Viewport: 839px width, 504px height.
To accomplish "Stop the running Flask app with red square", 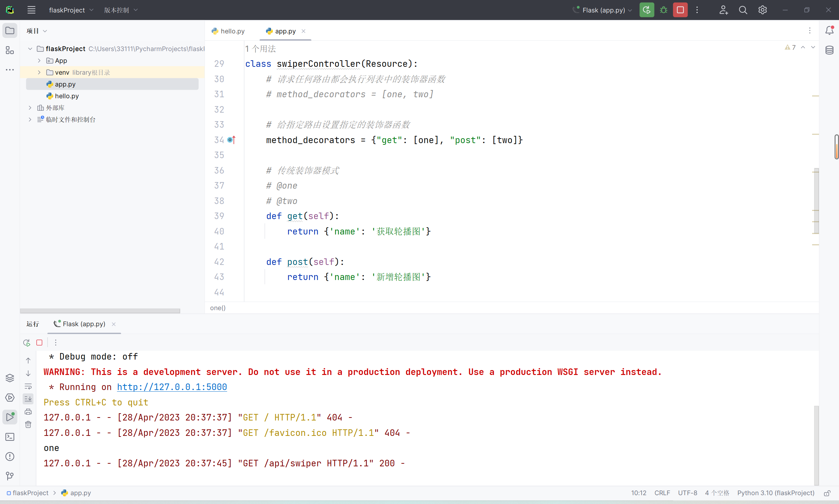I will 680,10.
